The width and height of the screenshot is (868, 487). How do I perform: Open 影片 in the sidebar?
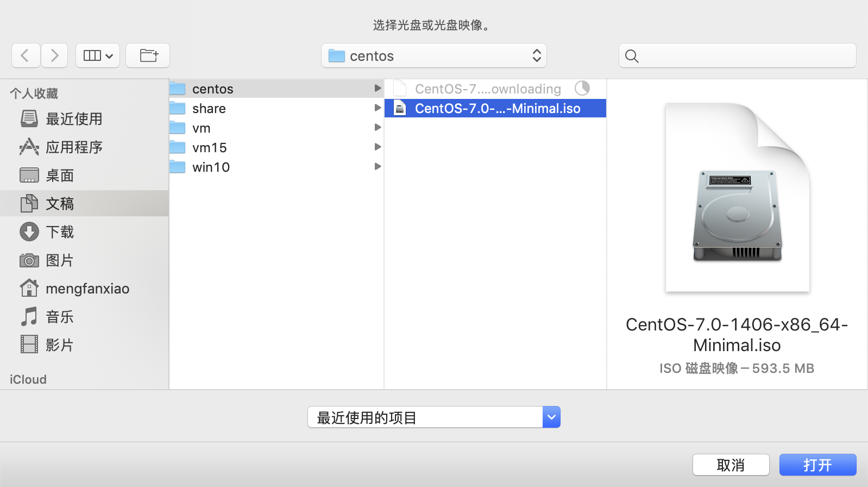(60, 345)
